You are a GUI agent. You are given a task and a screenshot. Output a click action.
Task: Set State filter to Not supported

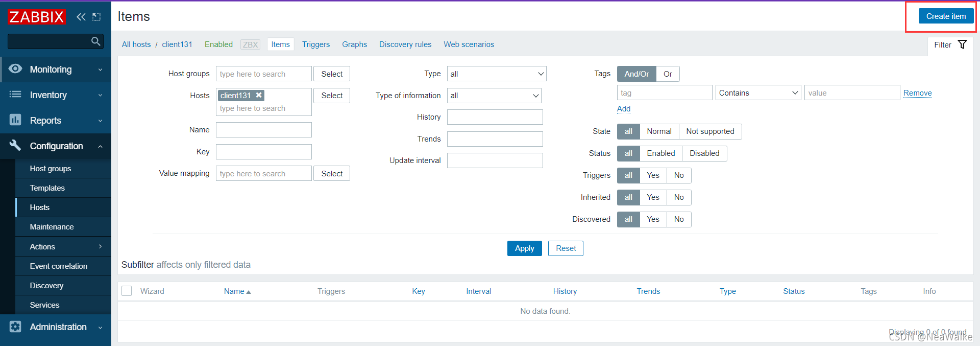[710, 131]
